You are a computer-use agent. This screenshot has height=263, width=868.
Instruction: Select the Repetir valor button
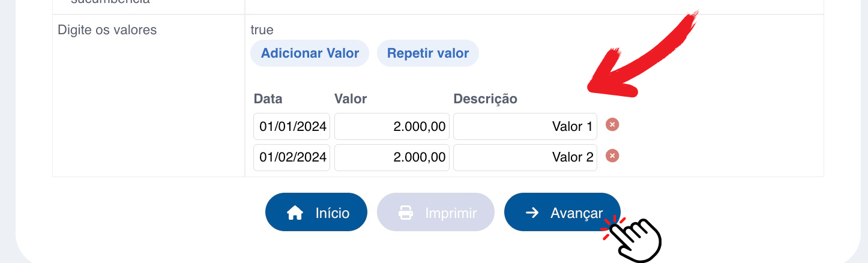[427, 53]
